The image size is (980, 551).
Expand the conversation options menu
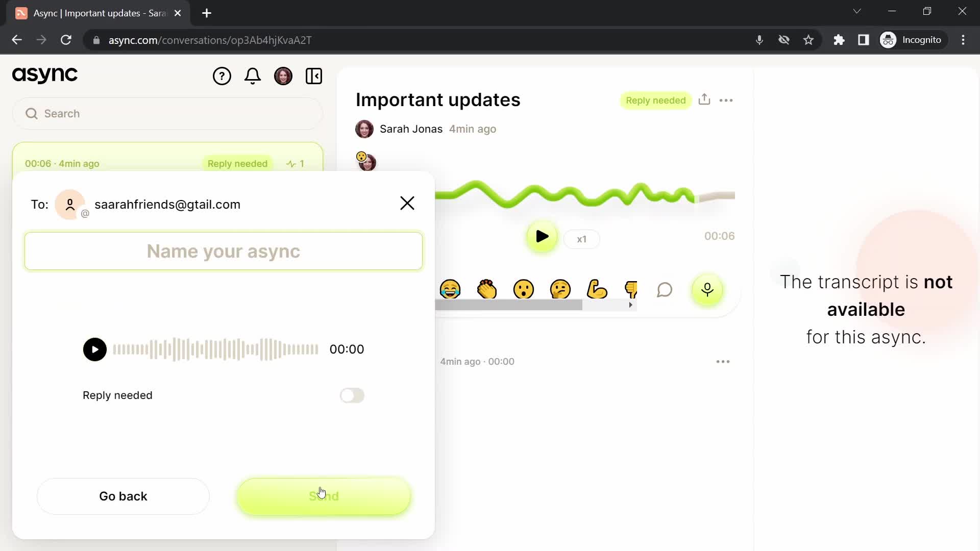point(726,99)
